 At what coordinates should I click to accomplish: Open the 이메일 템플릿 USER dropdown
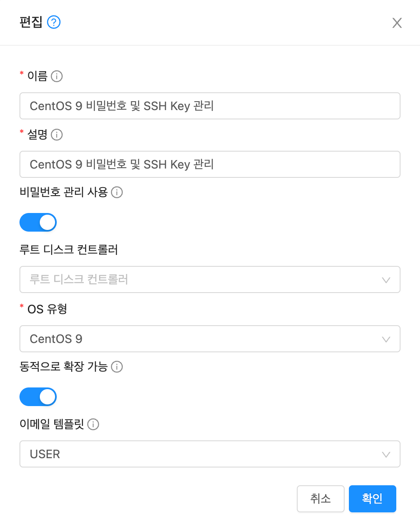tap(199, 454)
